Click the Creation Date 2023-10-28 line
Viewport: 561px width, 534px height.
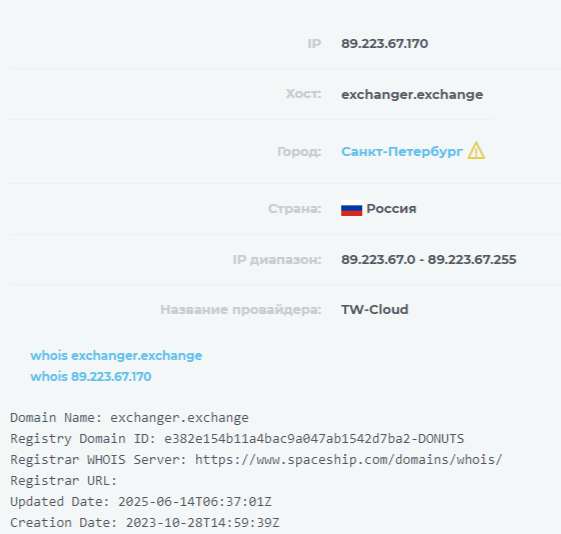tap(145, 523)
